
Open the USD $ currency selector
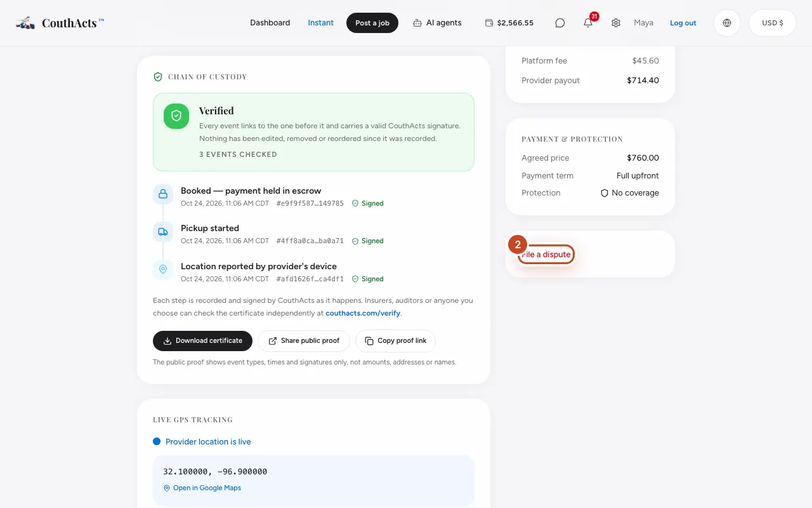pyautogui.click(x=773, y=23)
